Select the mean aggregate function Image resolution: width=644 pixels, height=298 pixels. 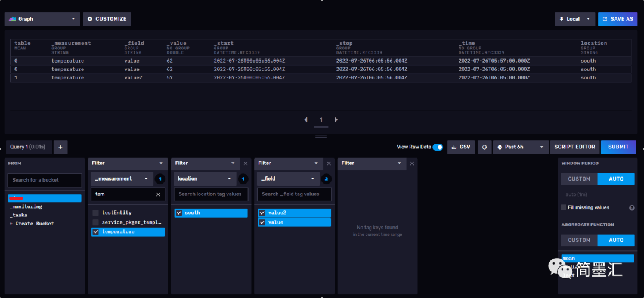click(597, 259)
